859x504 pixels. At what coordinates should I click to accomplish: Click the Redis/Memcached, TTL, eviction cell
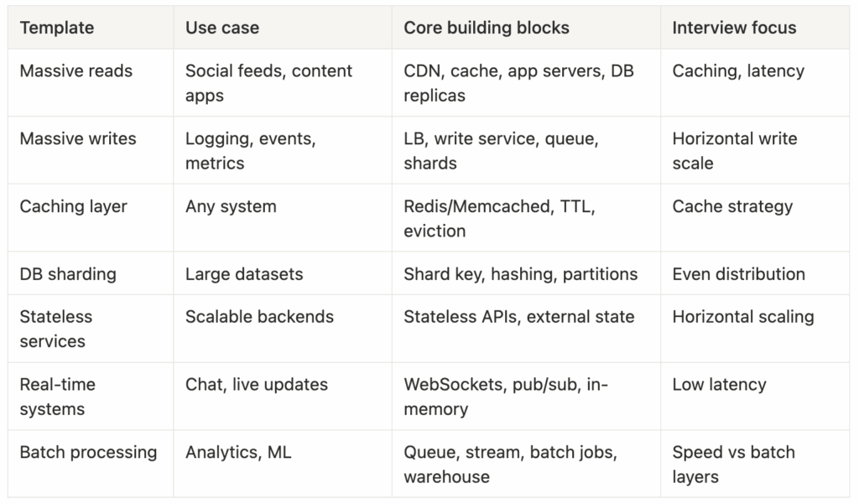500,218
